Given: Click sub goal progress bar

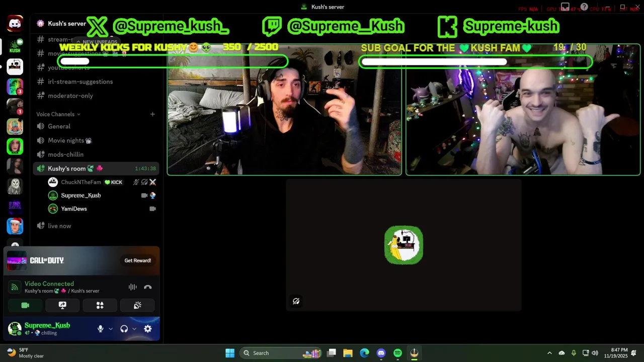Looking at the screenshot, I should [475, 61].
